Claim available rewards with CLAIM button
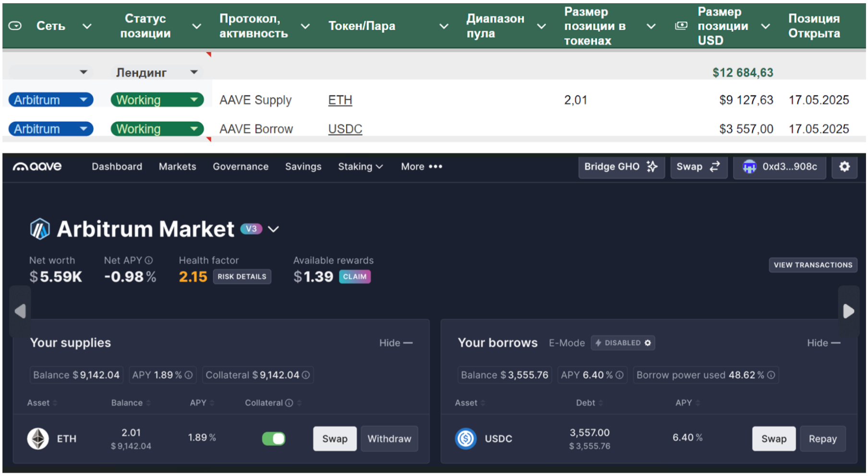 pos(354,276)
